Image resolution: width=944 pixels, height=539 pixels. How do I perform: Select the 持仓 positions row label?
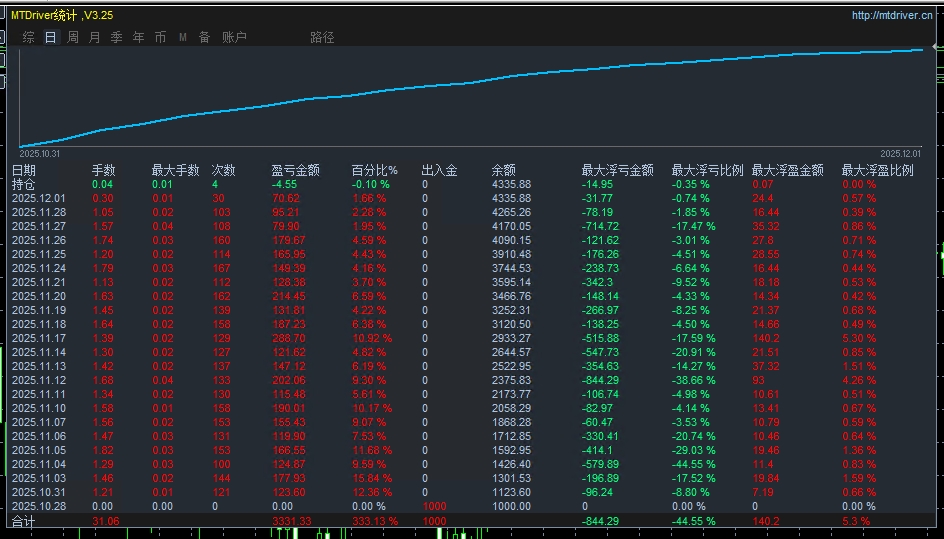tap(23, 184)
